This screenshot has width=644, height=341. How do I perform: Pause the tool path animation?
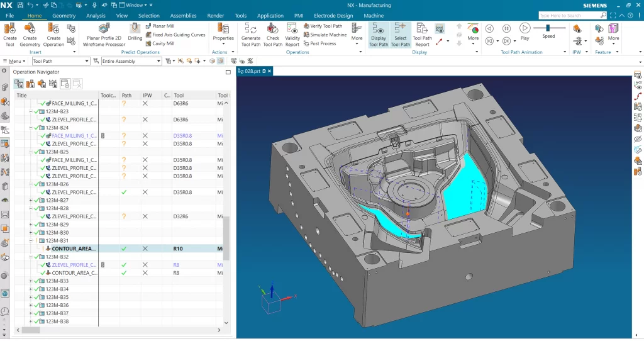[x=506, y=28]
